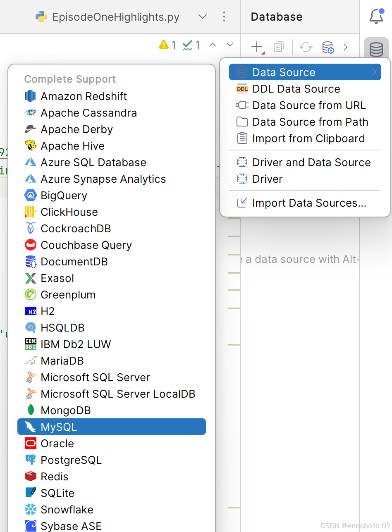Image resolution: width=392 pixels, height=532 pixels.
Task: Choose the Apache Derby hat icon
Action: click(x=31, y=129)
